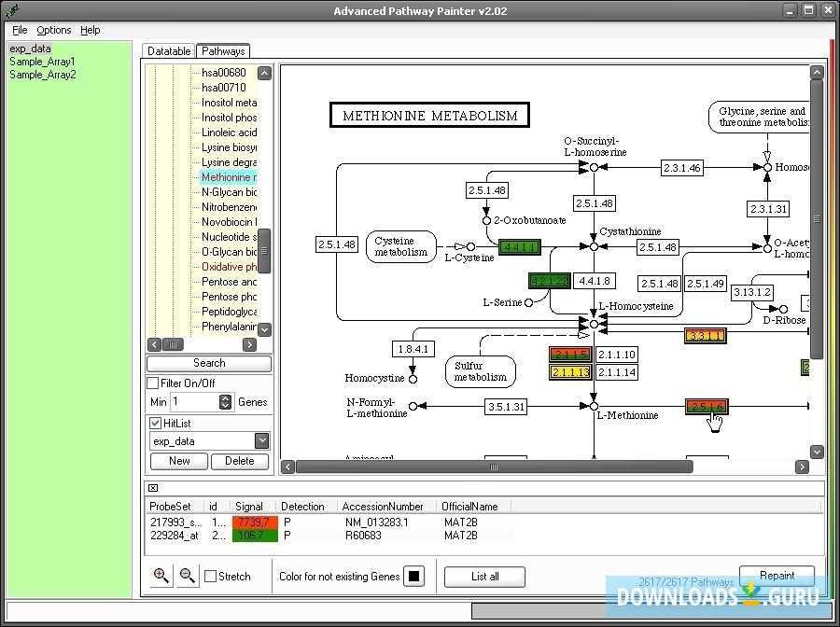Click the tree list scroll up arrow
This screenshot has height=627, width=840.
(265, 73)
